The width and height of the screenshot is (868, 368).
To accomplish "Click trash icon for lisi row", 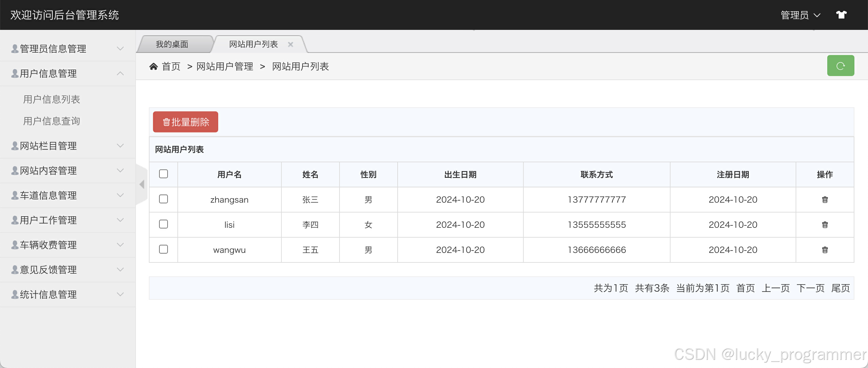I will pyautogui.click(x=824, y=225).
